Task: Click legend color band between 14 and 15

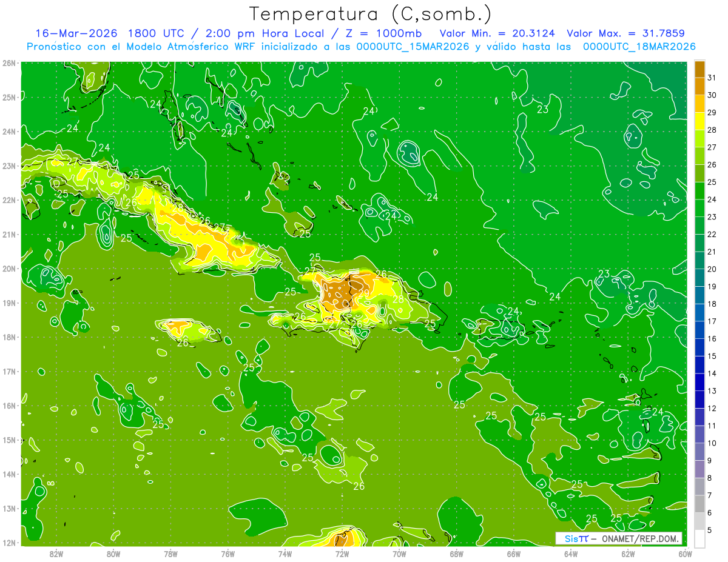Action: (699, 364)
